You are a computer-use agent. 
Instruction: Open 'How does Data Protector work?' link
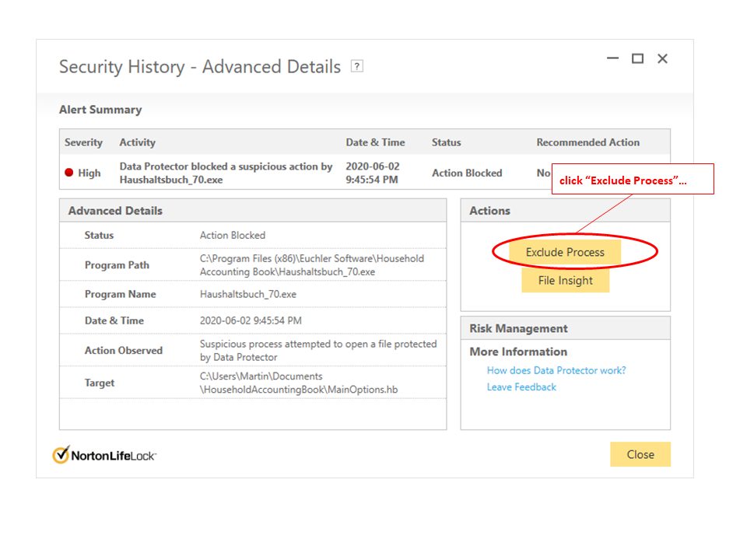pos(556,370)
